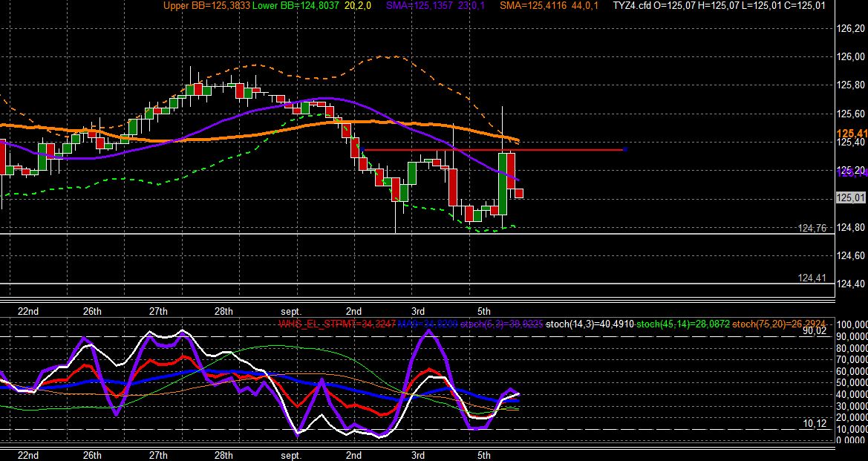This screenshot has width=868, height=461.
Task: Click the 124,60 price axis label
Action: [x=852, y=255]
